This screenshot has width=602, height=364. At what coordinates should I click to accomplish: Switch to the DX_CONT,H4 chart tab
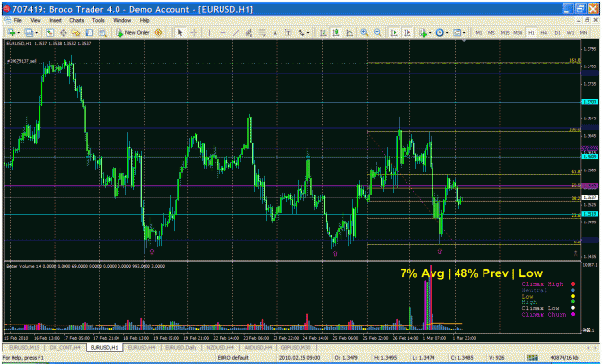coord(65,347)
